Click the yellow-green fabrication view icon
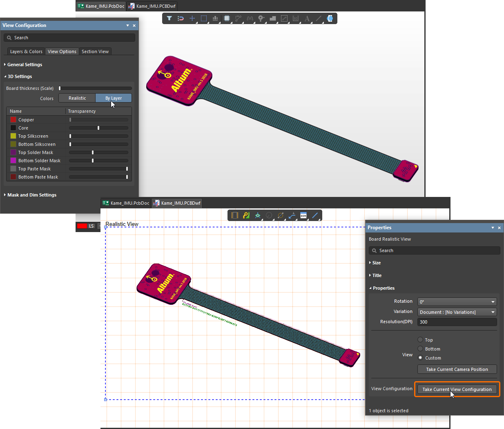The height and width of the screenshot is (429, 504). tap(246, 215)
